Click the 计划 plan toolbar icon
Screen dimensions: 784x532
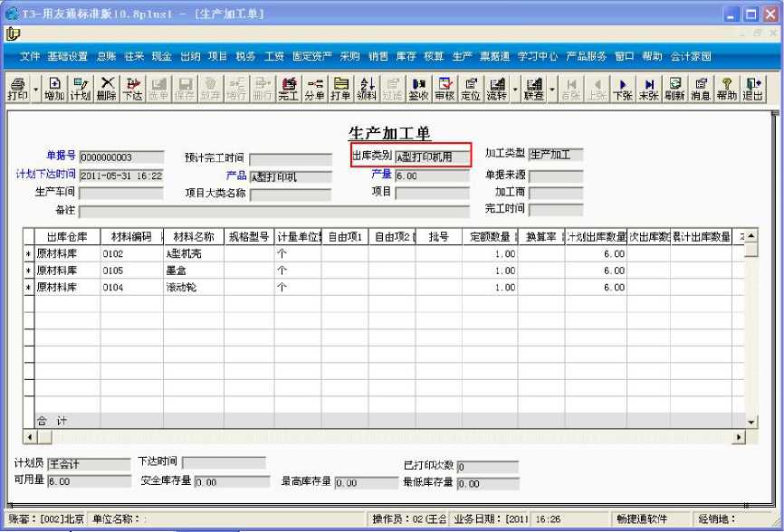(80, 89)
